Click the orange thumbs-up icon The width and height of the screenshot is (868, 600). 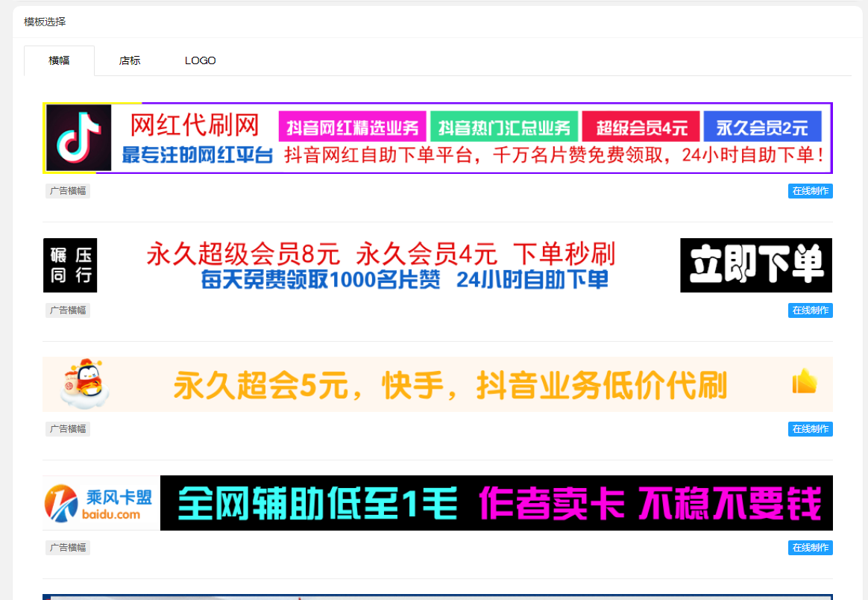pos(804,383)
